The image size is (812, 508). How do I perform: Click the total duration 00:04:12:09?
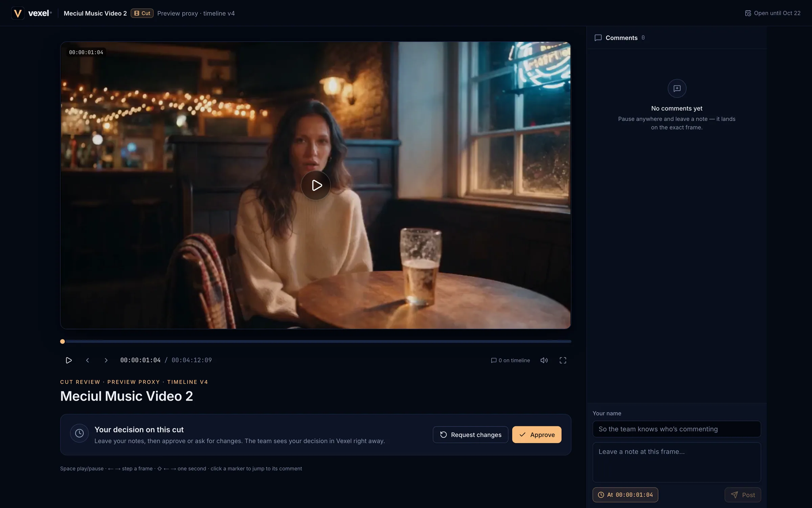pos(191,360)
